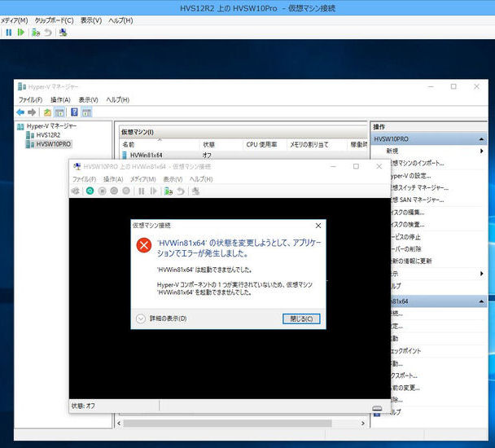495x448 pixels.
Task: Click forward arrow in Hyper-V Manager toolbar
Action: pos(32,112)
